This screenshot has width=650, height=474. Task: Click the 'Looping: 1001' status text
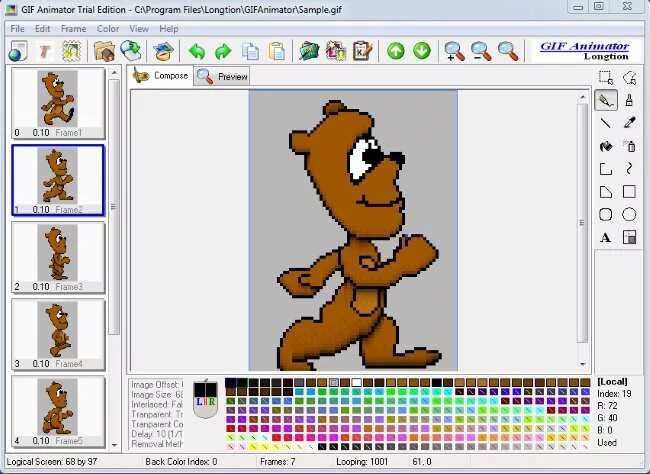[362, 462]
